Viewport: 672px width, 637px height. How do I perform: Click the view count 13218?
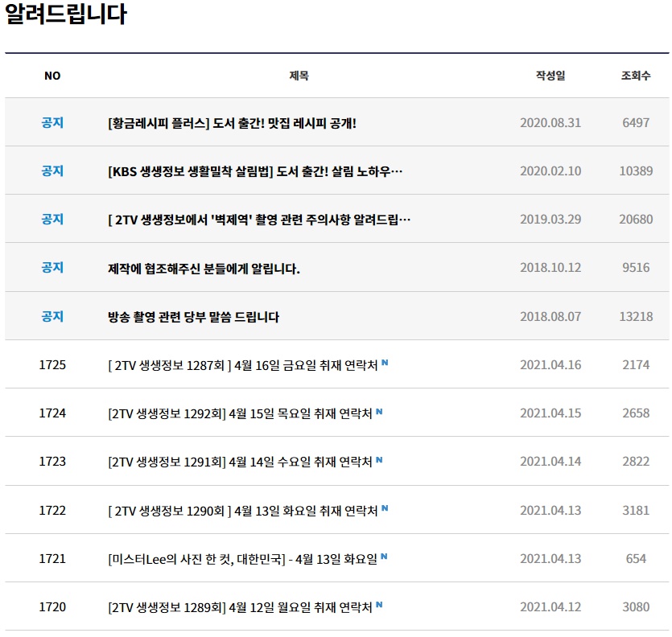tap(636, 317)
